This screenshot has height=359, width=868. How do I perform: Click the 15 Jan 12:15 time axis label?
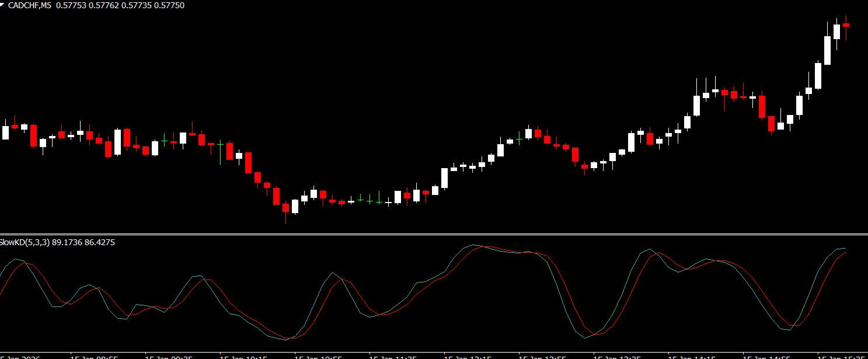[467, 355]
